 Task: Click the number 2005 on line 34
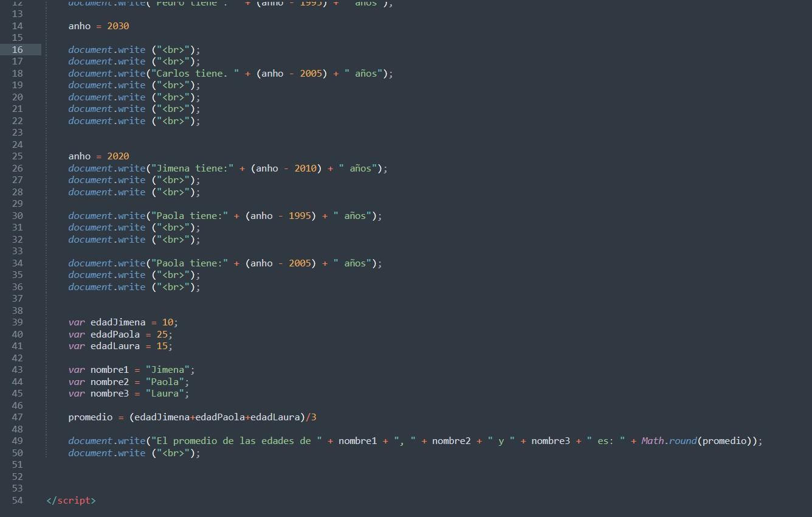(x=300, y=263)
